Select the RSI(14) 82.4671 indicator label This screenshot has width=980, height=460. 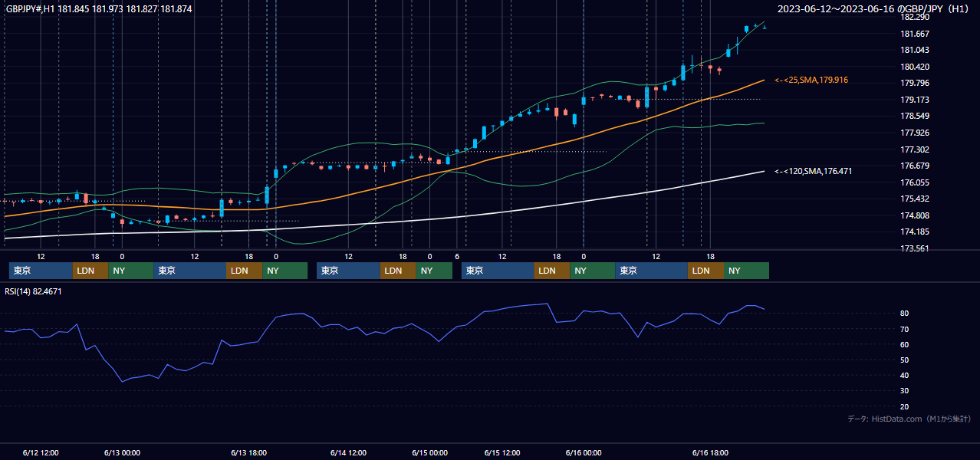[33, 291]
